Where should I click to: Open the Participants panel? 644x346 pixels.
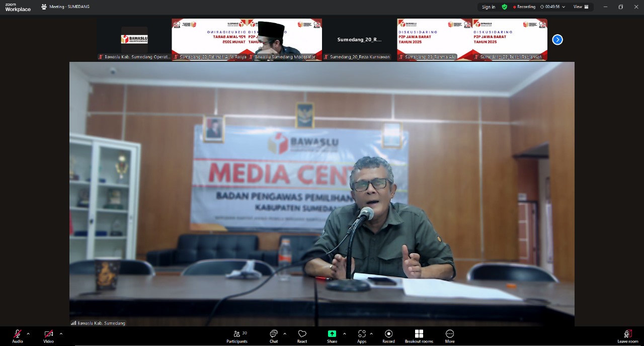tap(237, 336)
